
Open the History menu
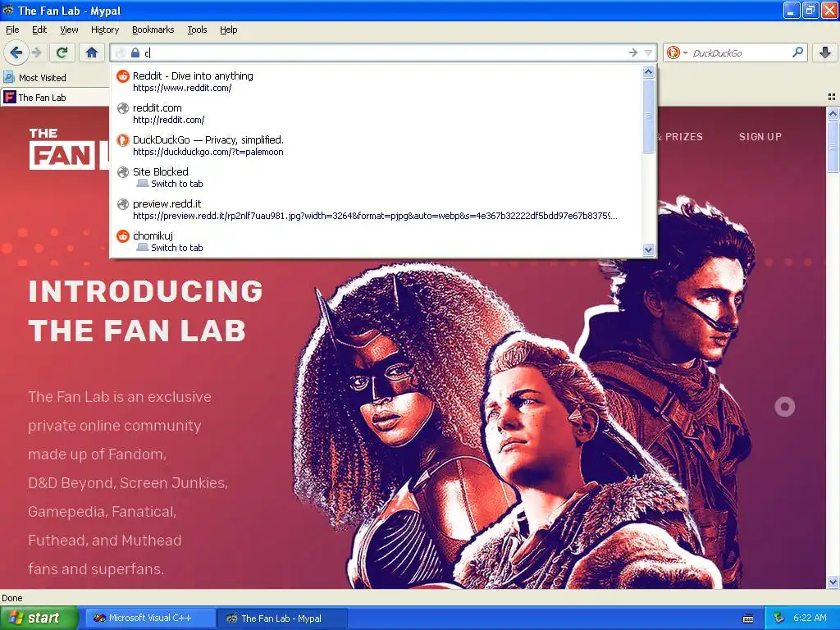(105, 30)
